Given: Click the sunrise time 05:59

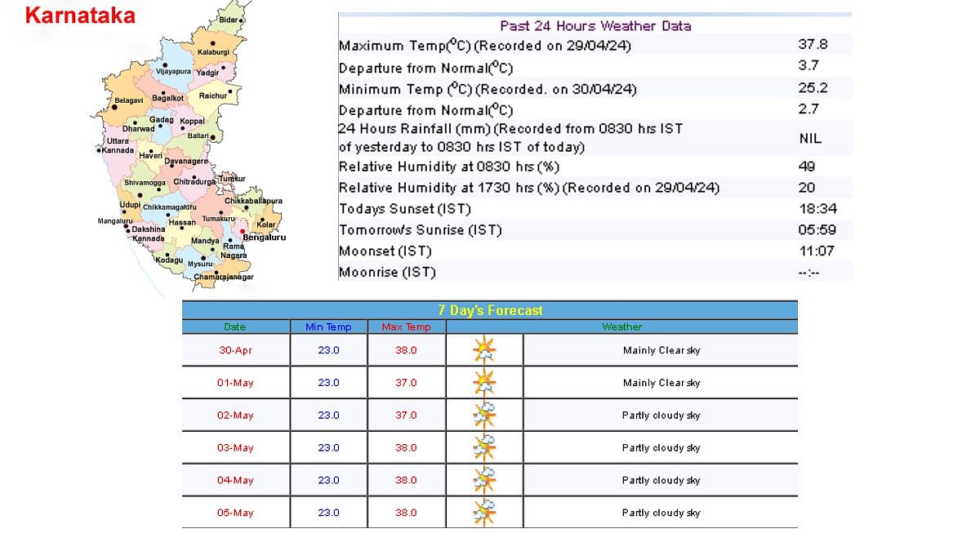Looking at the screenshot, I should click(x=817, y=230).
